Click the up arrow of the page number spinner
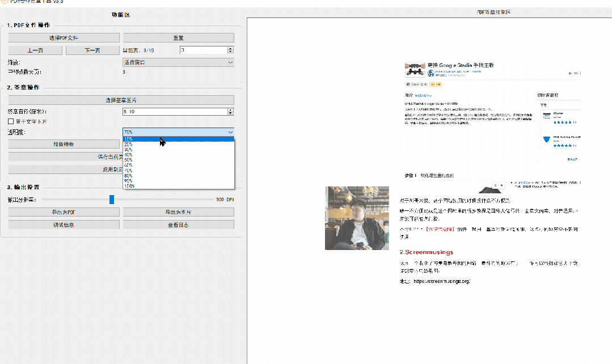 pyautogui.click(x=230, y=48)
